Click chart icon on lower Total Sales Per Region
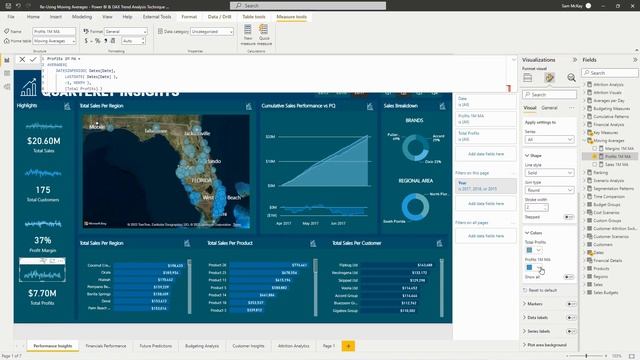640x360 pixels. pos(187,243)
